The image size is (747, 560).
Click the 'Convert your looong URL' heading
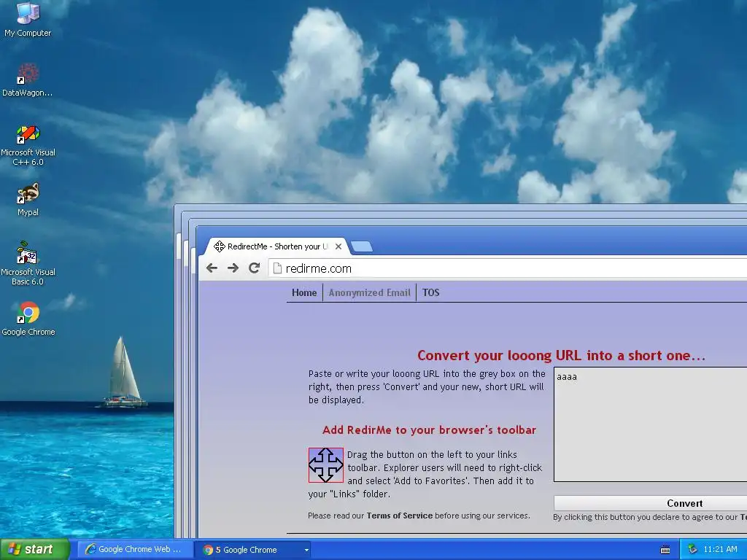(561, 355)
